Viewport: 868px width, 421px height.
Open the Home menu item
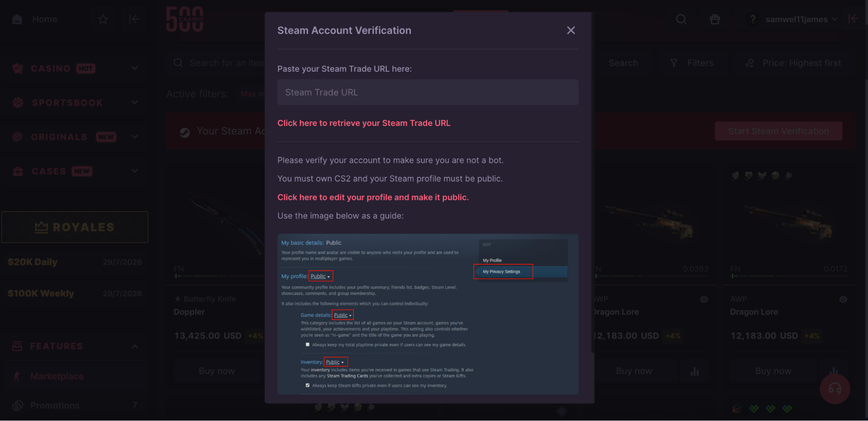45,19
